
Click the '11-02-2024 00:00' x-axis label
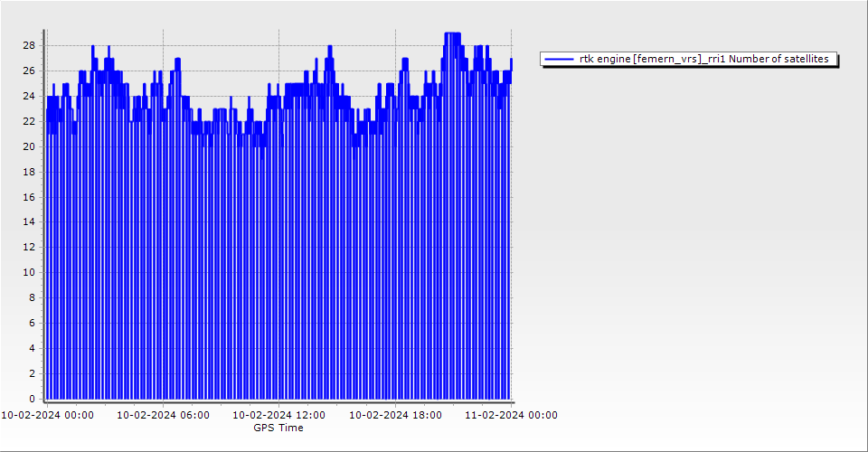click(511, 416)
